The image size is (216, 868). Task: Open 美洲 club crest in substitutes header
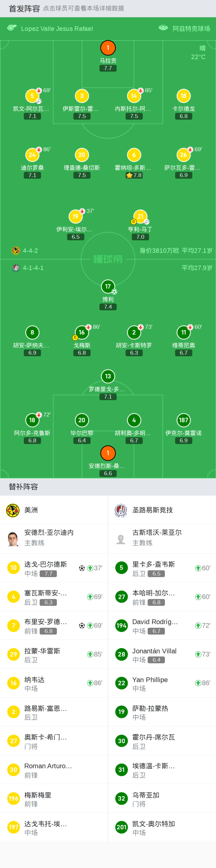[13, 510]
